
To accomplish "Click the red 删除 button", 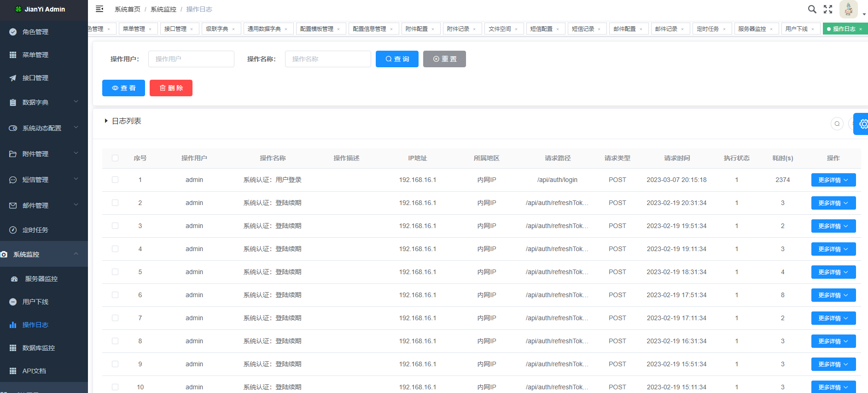I will coord(171,88).
